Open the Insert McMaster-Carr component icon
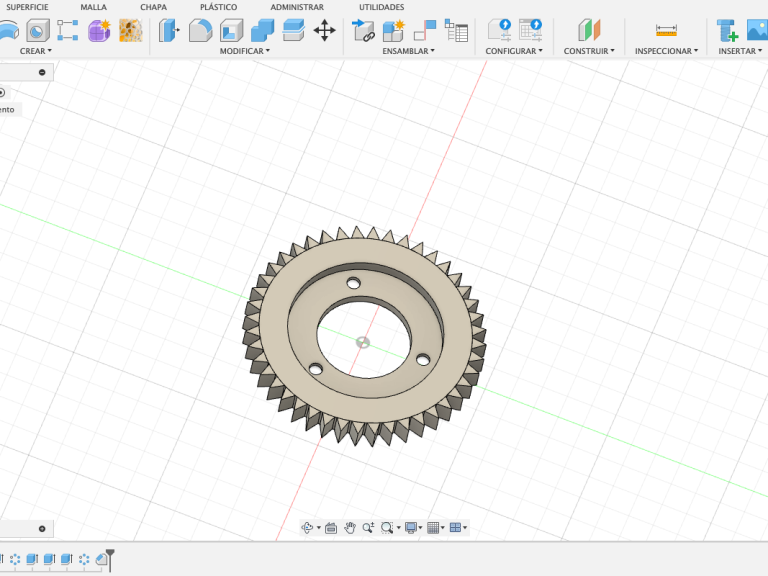The height and width of the screenshot is (576, 768). pyautogui.click(x=727, y=30)
